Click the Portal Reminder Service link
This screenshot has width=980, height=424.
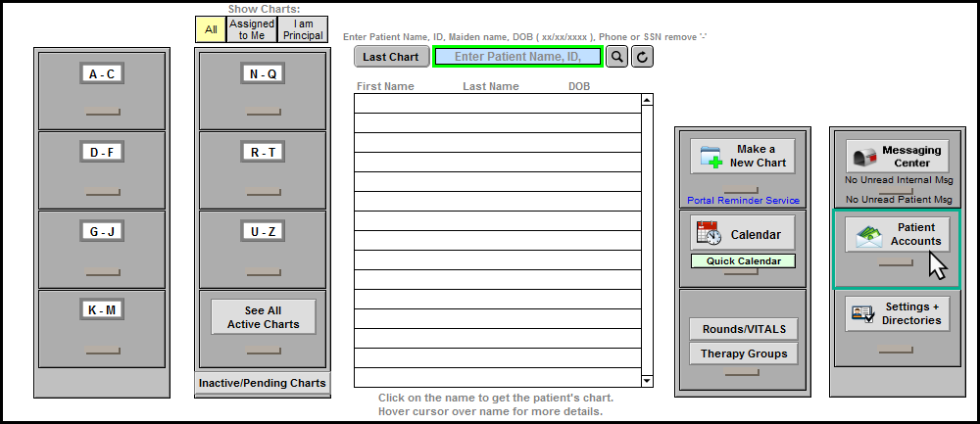click(x=742, y=201)
